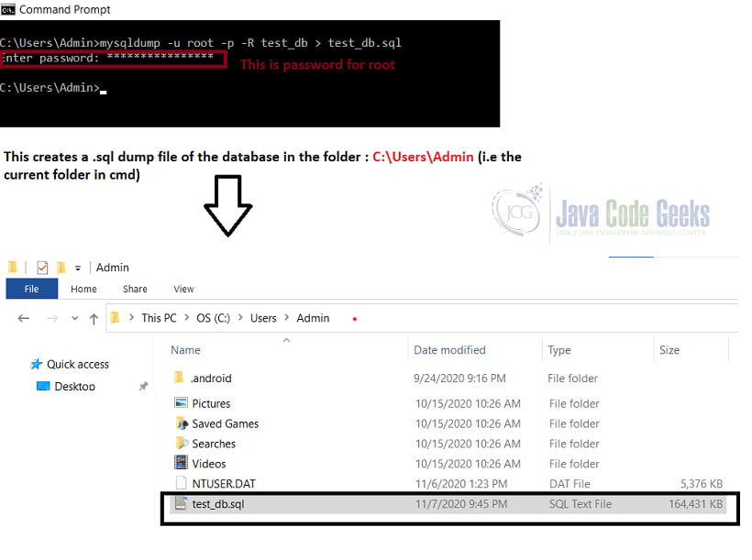752x560 pixels.
Task: Select the Saved Games folder name
Action: click(x=225, y=423)
